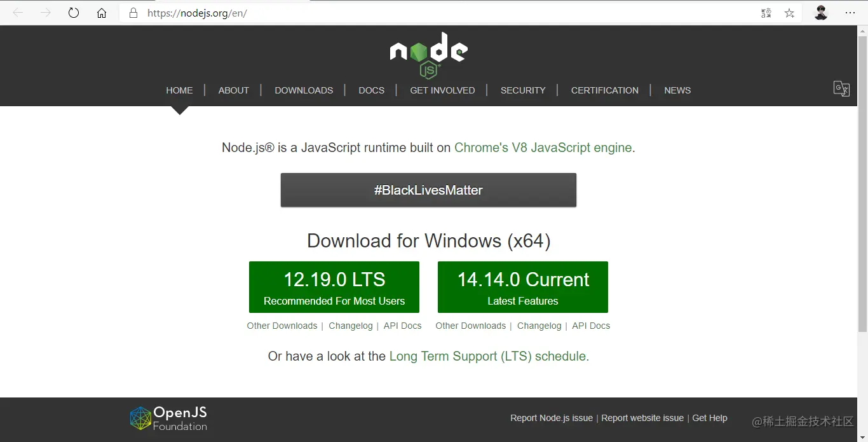Open Changelog under 12.19.0 LTS
This screenshot has width=868, height=442.
(351, 326)
